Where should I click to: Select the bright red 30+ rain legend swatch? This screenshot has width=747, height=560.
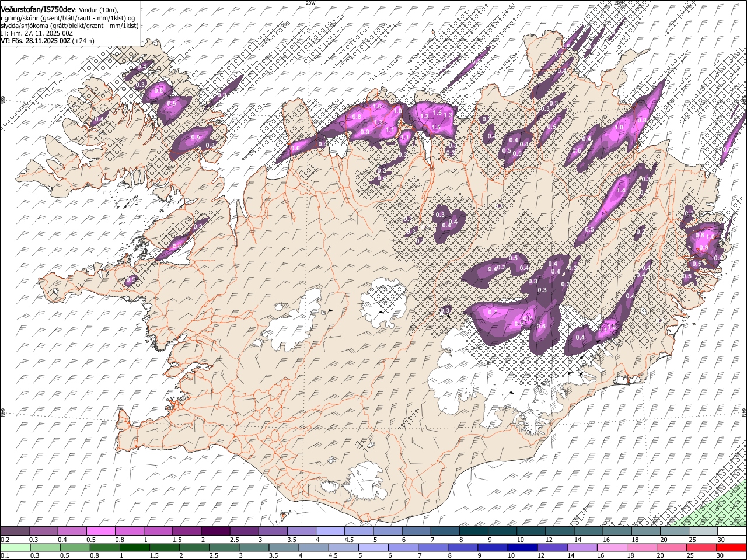[731, 548]
